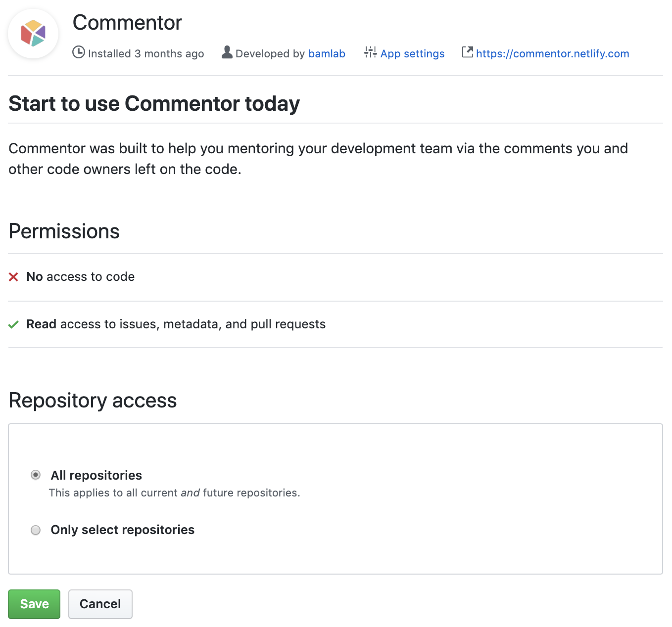The height and width of the screenshot is (627, 672).
Task: Click the 'Developed by' label text
Action: coord(270,53)
